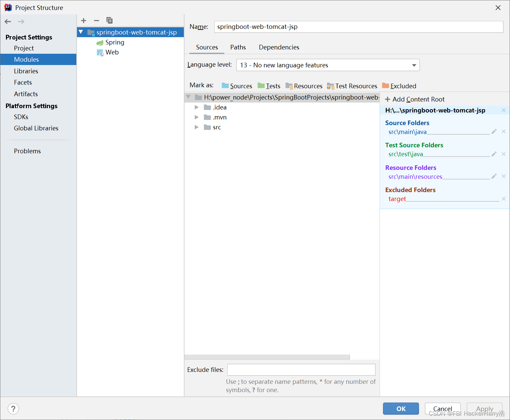The image size is (510, 420).
Task: Select the src\test\java entry
Action: (405, 154)
